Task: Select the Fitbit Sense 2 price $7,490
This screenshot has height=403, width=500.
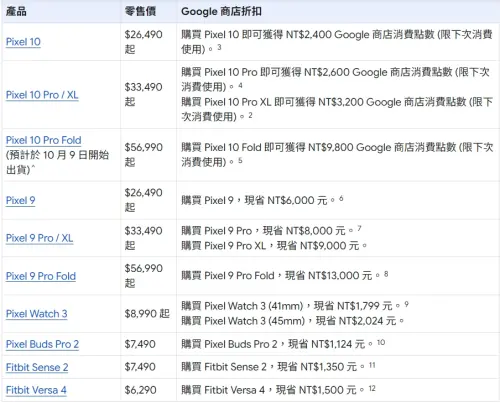Action: point(140,367)
